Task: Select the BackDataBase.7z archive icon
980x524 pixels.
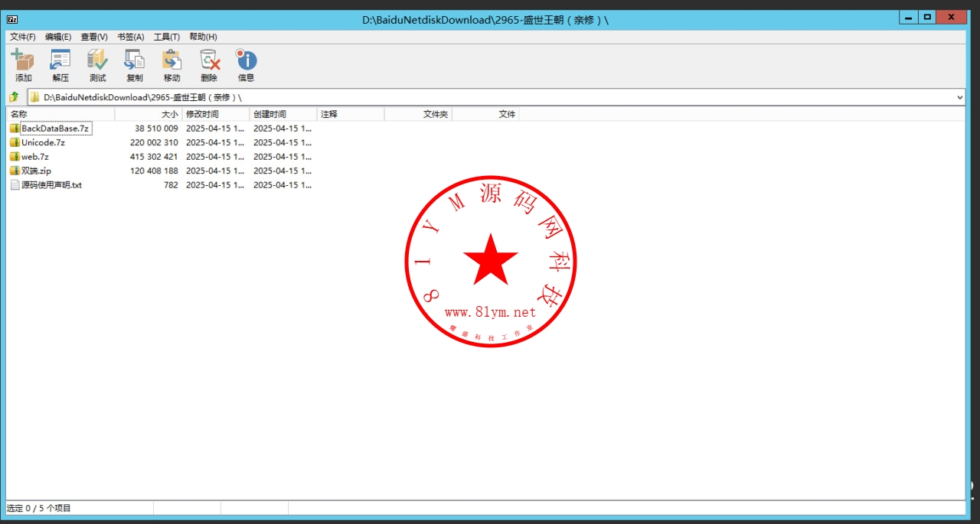Action: (x=15, y=129)
